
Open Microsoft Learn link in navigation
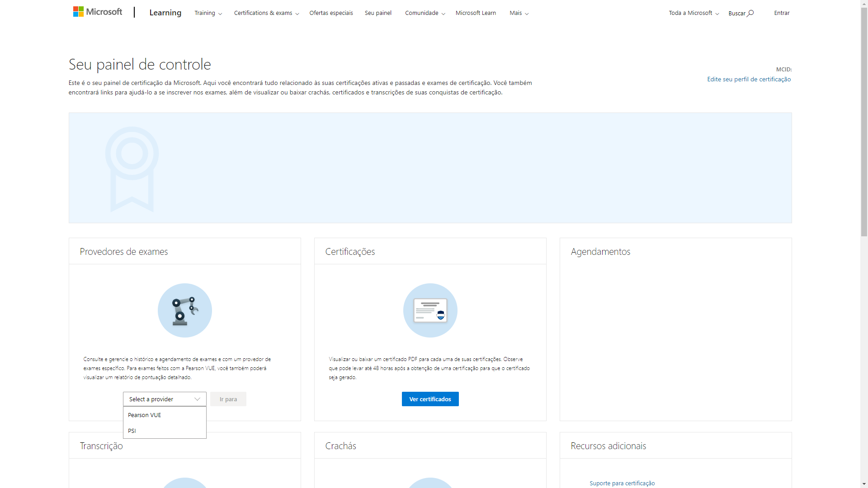pos(476,13)
